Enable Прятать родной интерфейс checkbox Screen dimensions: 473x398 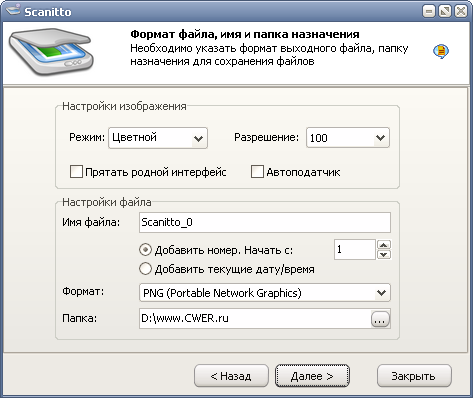[76, 172]
